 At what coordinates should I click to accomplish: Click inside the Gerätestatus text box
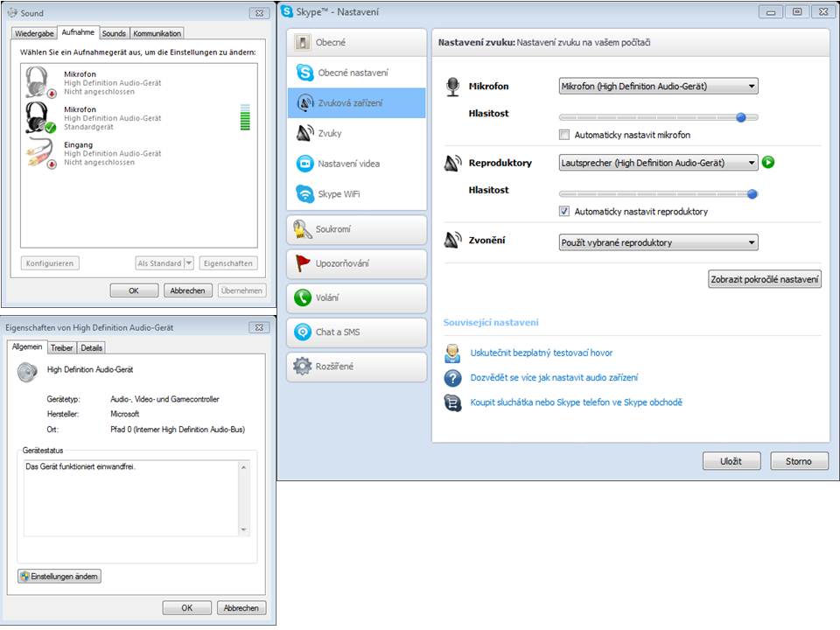(130, 498)
